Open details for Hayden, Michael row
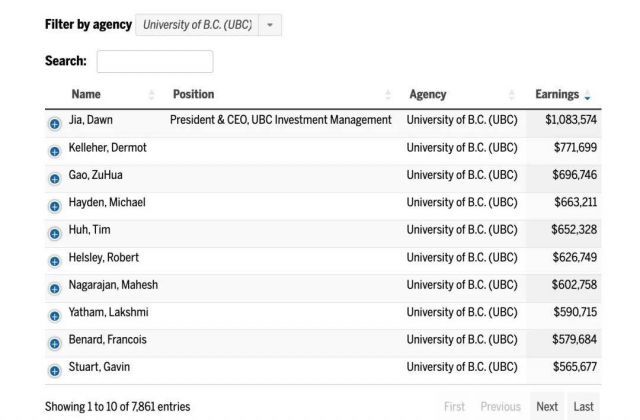Image resolution: width=640 pixels, height=420 pixels. [54, 206]
